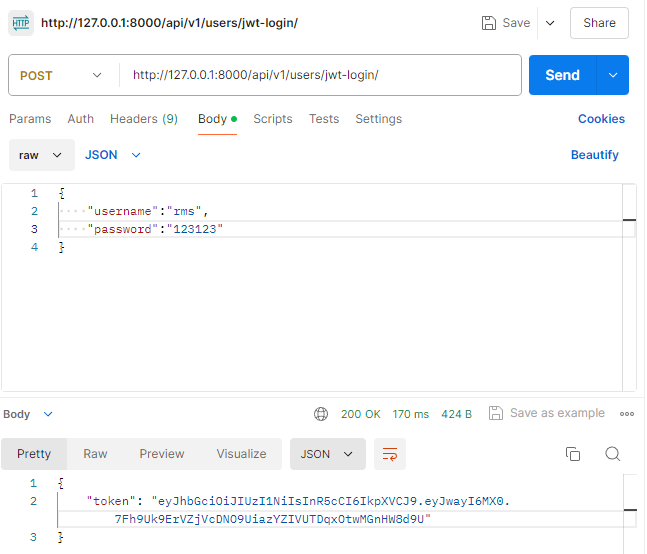Open the Settings tab
The height and width of the screenshot is (554, 647).
click(x=378, y=119)
